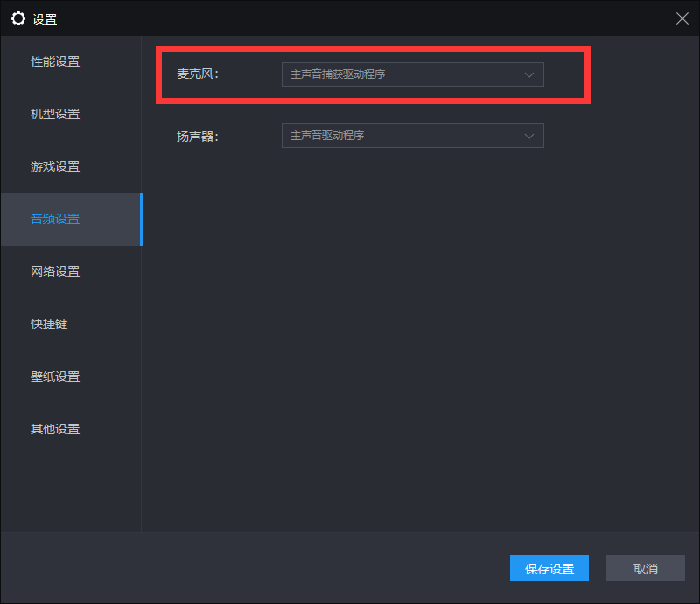700x604 pixels.
Task: Click the chevron arrow on the 扬声器 dropdown
Action: pos(528,136)
